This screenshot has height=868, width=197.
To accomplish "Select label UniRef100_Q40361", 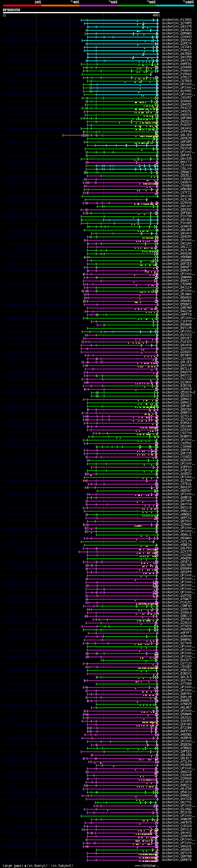I will (x=177, y=220).
